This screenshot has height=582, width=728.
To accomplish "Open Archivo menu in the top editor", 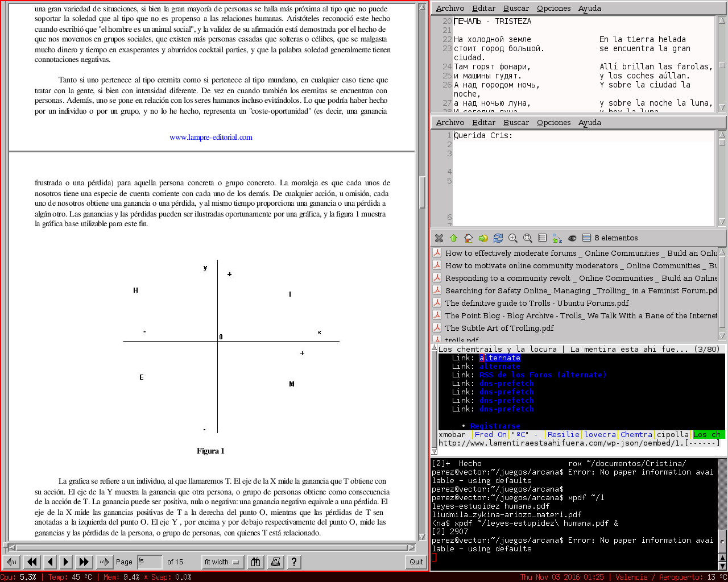I will click(450, 9).
